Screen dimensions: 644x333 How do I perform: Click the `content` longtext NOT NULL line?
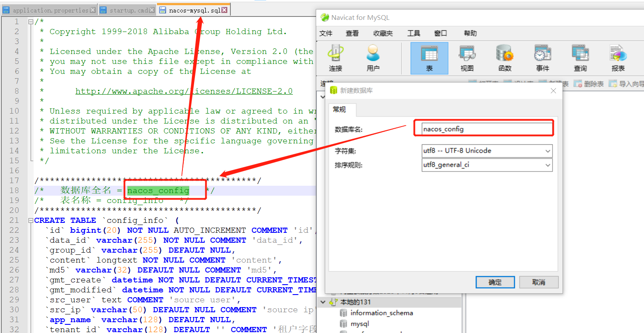[163, 260]
